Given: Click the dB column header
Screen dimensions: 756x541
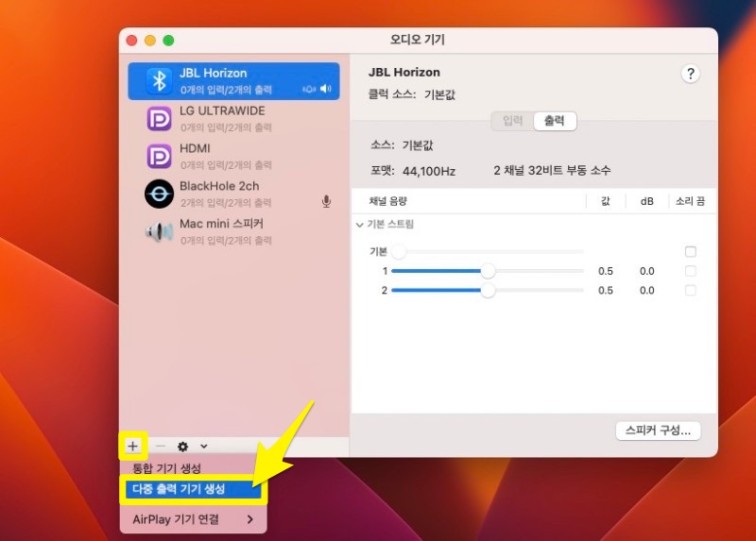Looking at the screenshot, I should click(x=647, y=201).
